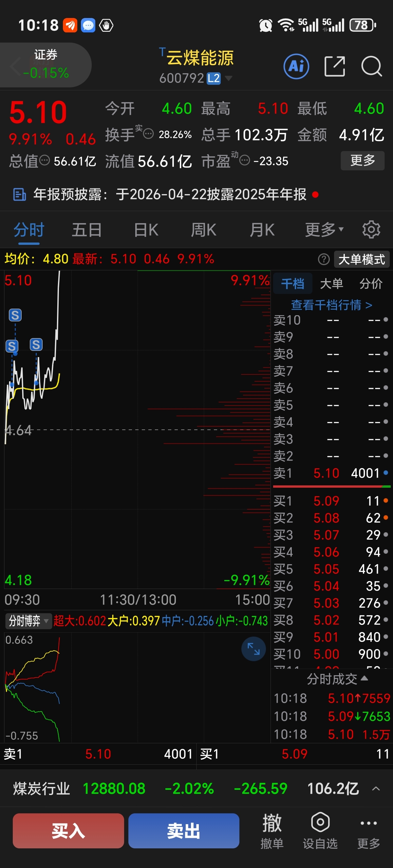Tap the battery 78 indicator

click(x=363, y=25)
